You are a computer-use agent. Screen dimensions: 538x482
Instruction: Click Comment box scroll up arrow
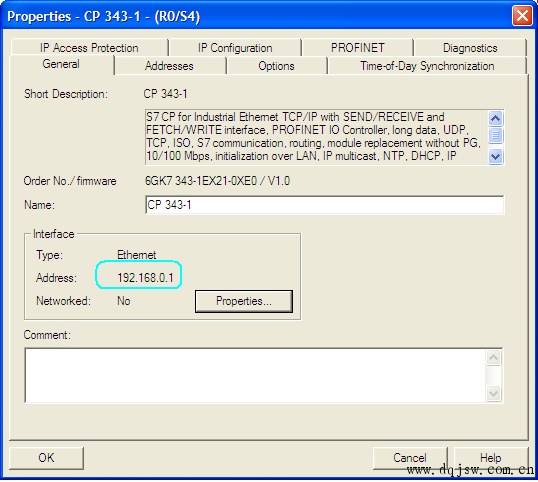pos(493,358)
